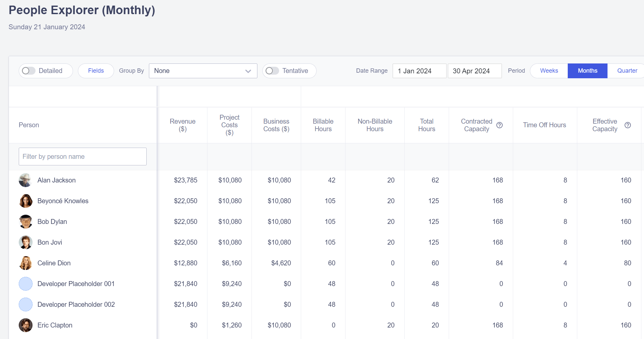Sort by Revenue ($) column header
Screen dimensions: 644x339
click(x=183, y=125)
